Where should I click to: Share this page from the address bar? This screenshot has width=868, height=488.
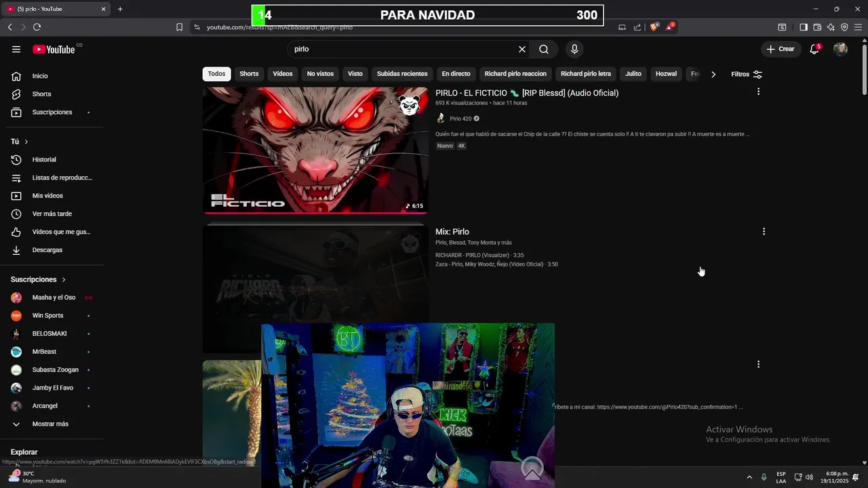637,27
